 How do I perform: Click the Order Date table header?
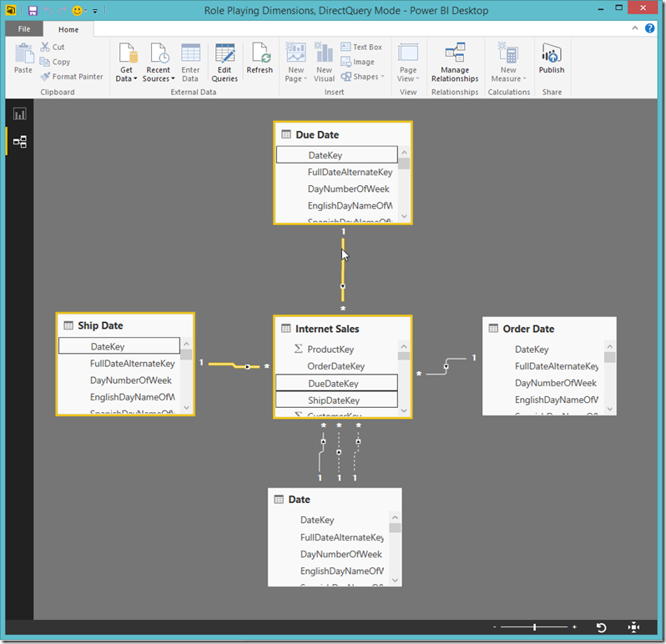(549, 329)
